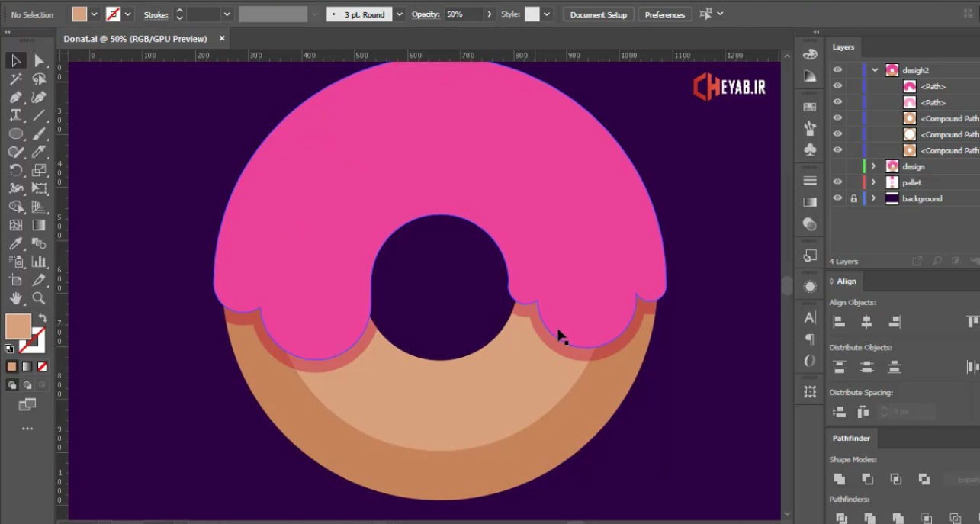Viewport: 980px width, 524px height.
Task: Select the Gradient tool in toolbox
Action: tap(39, 225)
